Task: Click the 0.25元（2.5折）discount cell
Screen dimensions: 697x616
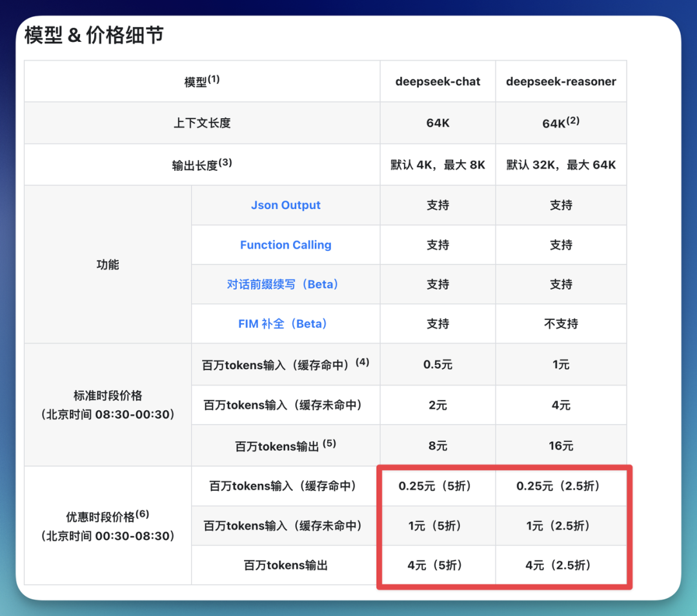Action: point(558,486)
